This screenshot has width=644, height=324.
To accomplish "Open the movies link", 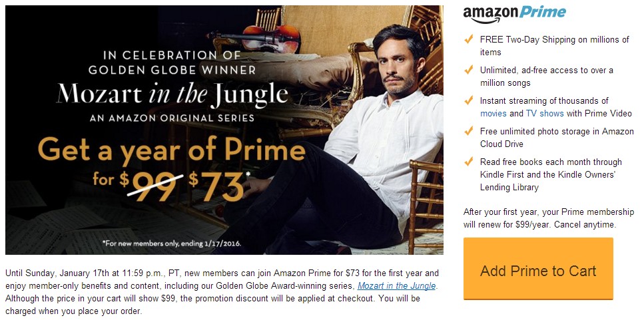I will pos(493,113).
